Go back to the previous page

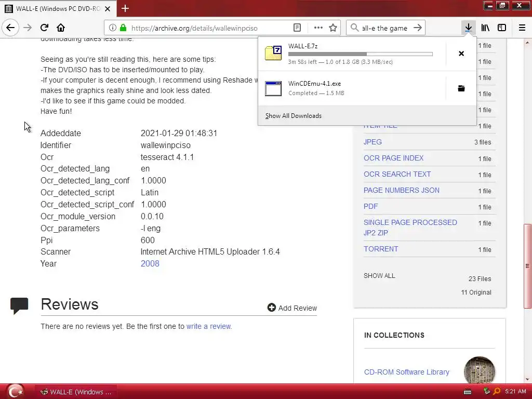click(x=10, y=28)
